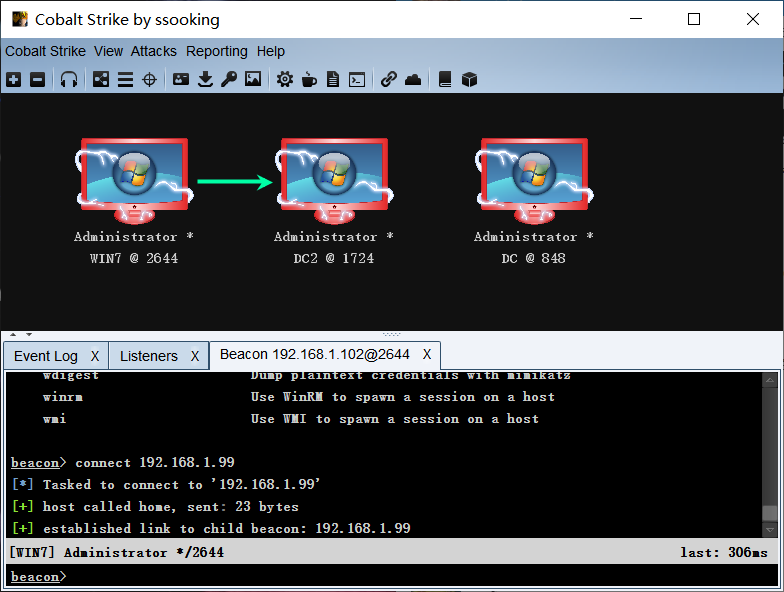Switch to session table view icon
Screen dimensions: 784x592
tap(125, 79)
